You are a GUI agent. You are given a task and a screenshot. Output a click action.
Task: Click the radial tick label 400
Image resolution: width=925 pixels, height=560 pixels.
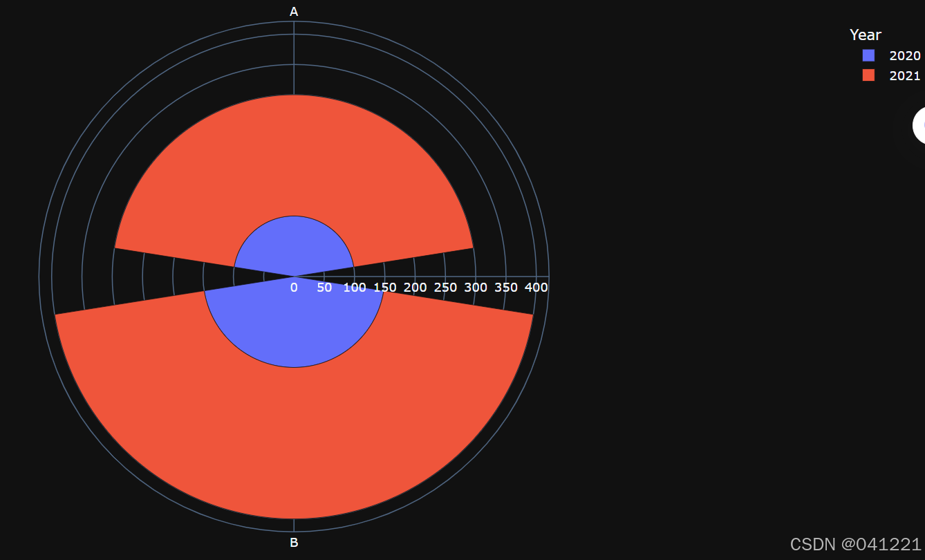[x=536, y=287]
